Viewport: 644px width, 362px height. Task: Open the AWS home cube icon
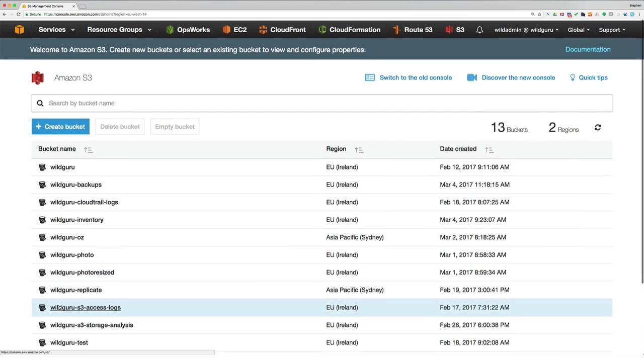[x=19, y=30]
